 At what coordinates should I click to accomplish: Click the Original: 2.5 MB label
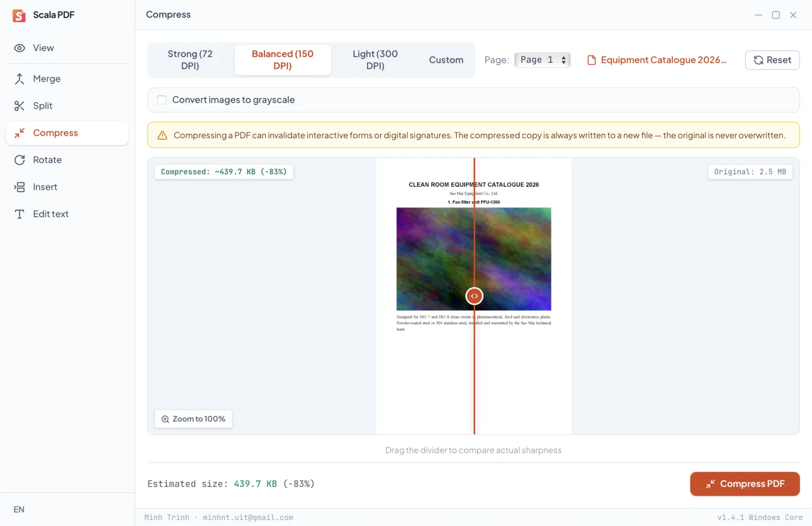[750, 172]
